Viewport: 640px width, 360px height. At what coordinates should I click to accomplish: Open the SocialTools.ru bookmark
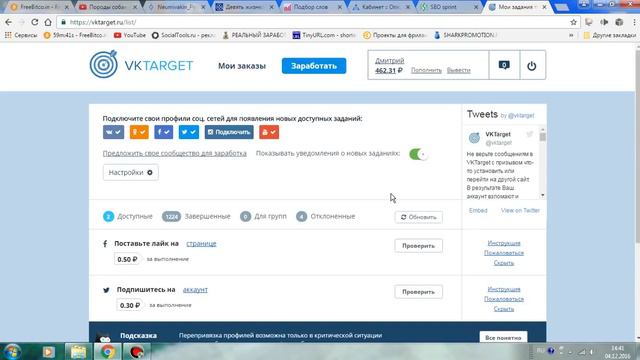pos(183,35)
